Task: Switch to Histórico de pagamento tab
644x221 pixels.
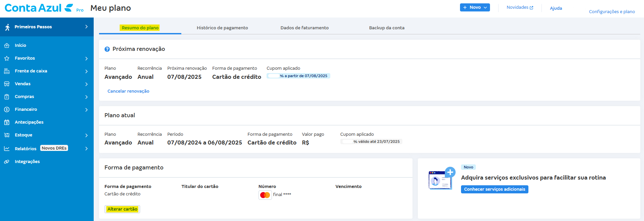Action: coord(222,28)
